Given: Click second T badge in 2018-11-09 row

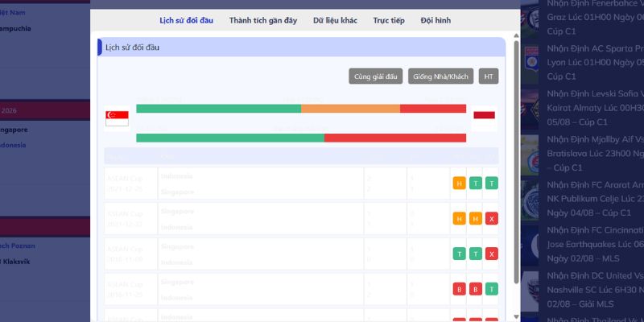Looking at the screenshot, I should (475, 254).
